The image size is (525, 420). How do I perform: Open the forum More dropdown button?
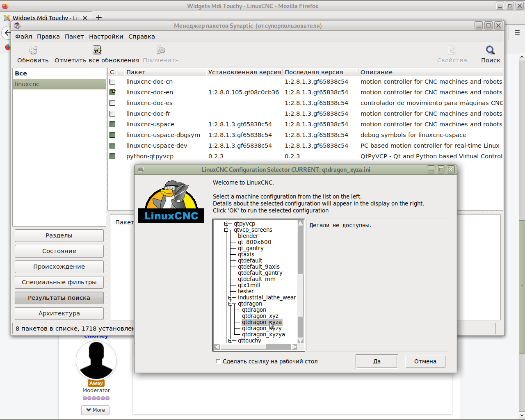tap(96, 410)
